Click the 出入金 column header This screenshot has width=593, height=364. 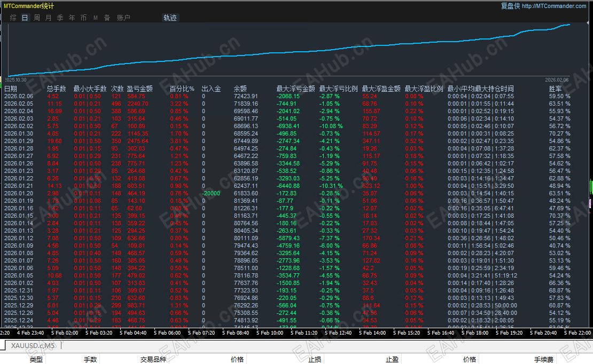(211, 89)
